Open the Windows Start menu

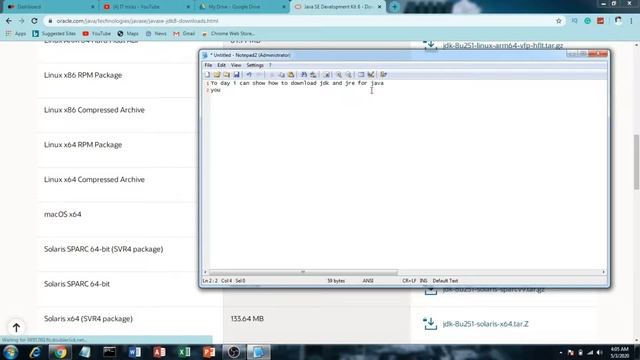(x=10, y=352)
